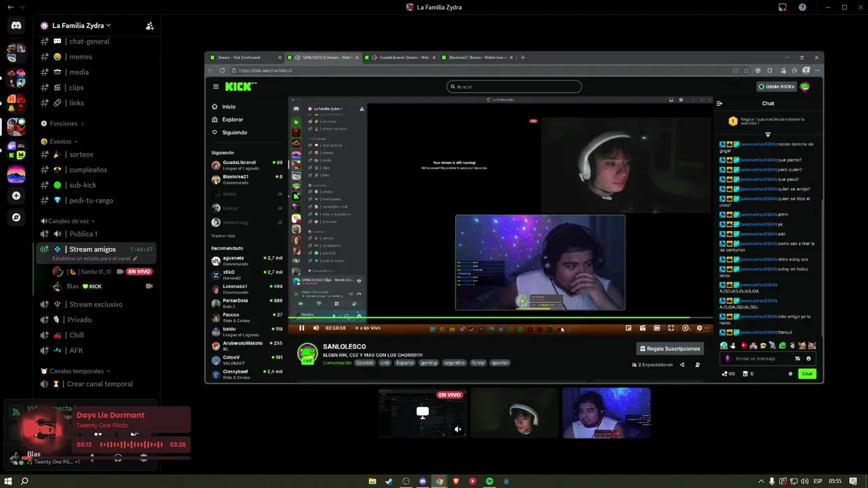Image resolution: width=868 pixels, height=488 pixels.
Task: Click the Buscar search field on Kick
Action: [514, 87]
